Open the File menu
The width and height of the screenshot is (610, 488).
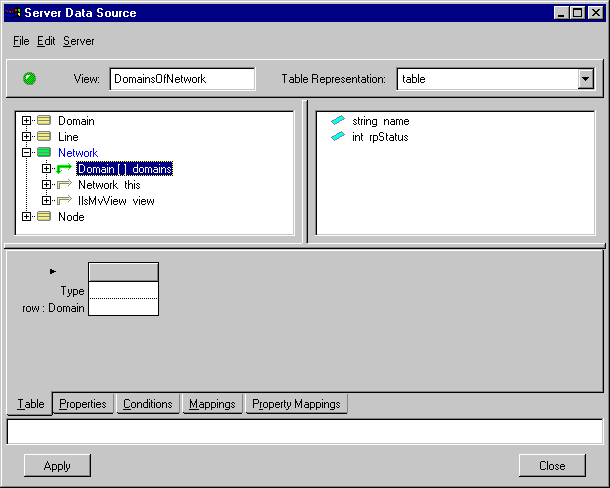21,41
